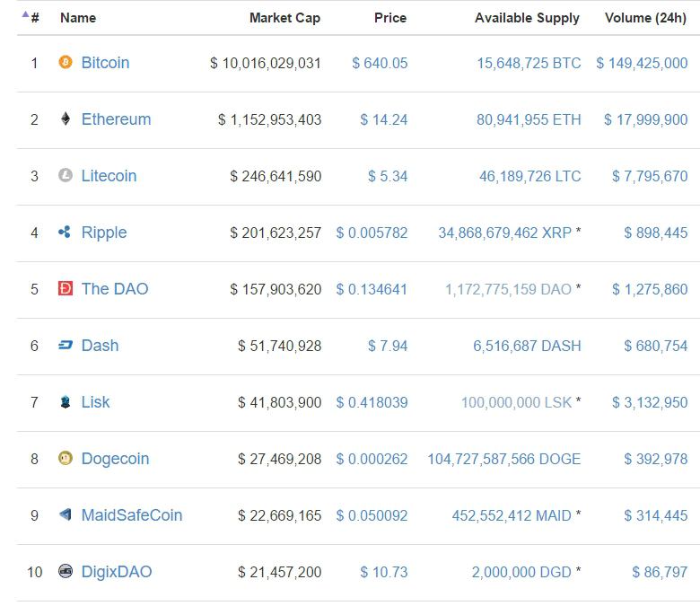Click the red The DAO icon
The width and height of the screenshot is (700, 606).
[65, 288]
